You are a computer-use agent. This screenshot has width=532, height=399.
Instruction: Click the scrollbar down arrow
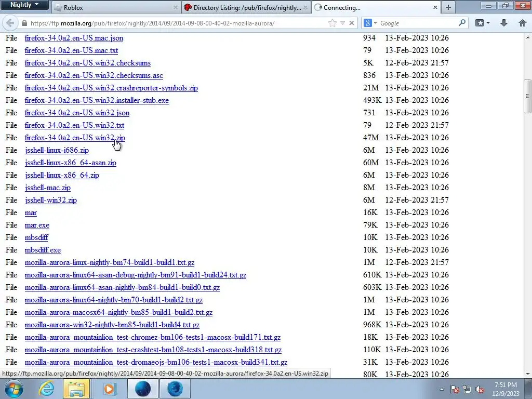[527, 374]
